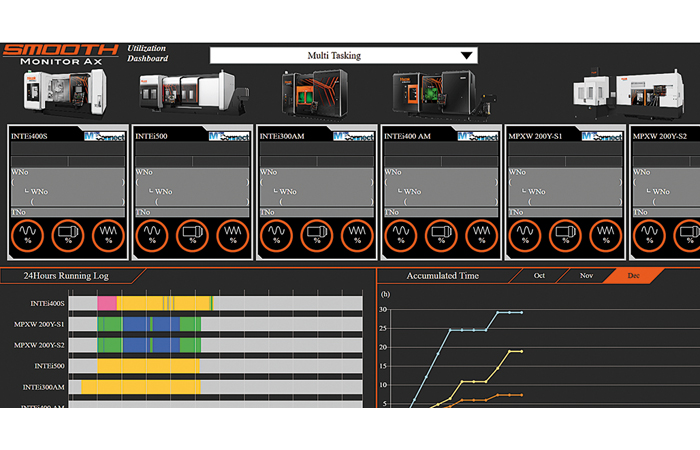Click MPXW 200Y-S1 card title
The image size is (700, 450).
(x=535, y=136)
